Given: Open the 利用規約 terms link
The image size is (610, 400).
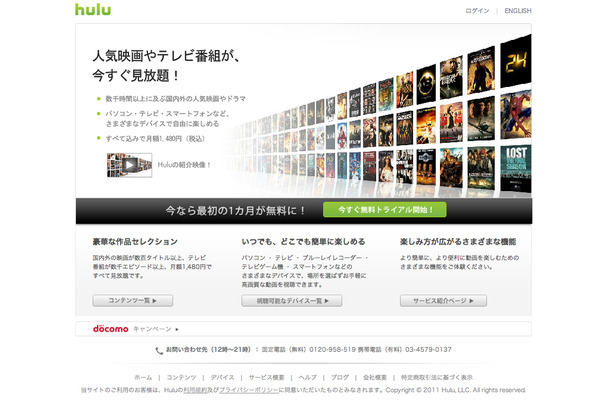Looking at the screenshot, I should (x=195, y=390).
